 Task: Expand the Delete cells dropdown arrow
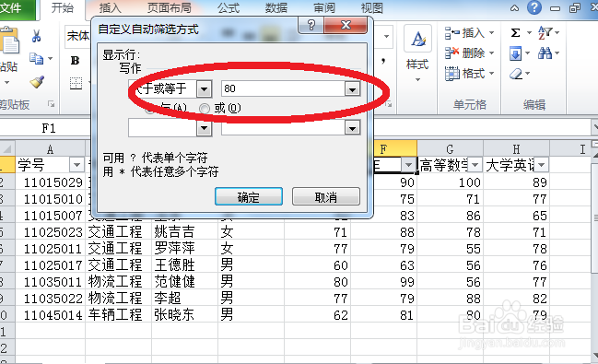click(x=491, y=53)
